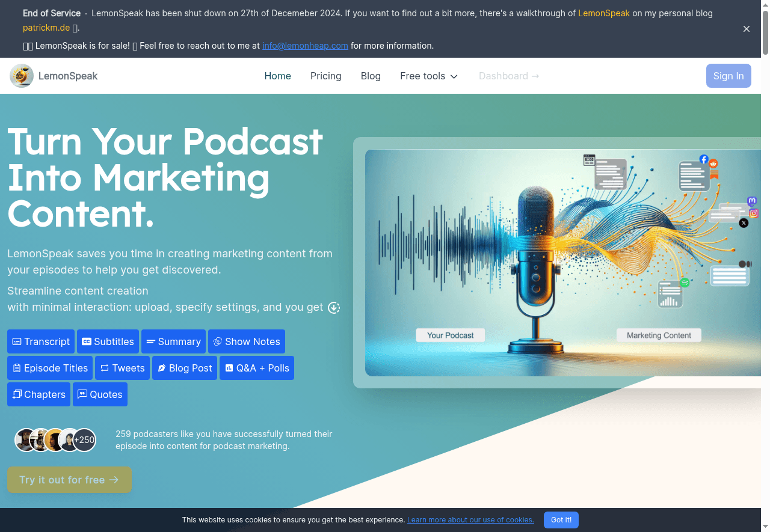
Task: Click the Tweets feature button
Action: (x=122, y=368)
